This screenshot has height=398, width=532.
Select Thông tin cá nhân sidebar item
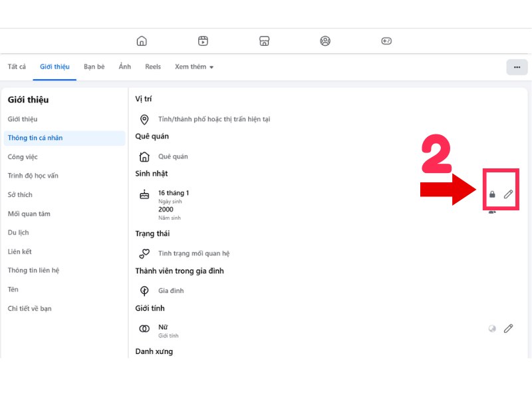[65, 138]
